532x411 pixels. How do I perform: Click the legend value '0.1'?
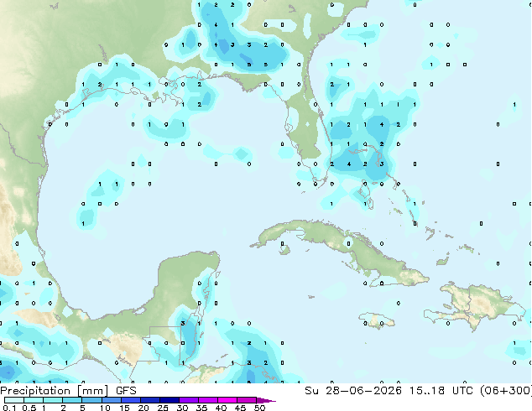click(x=9, y=408)
